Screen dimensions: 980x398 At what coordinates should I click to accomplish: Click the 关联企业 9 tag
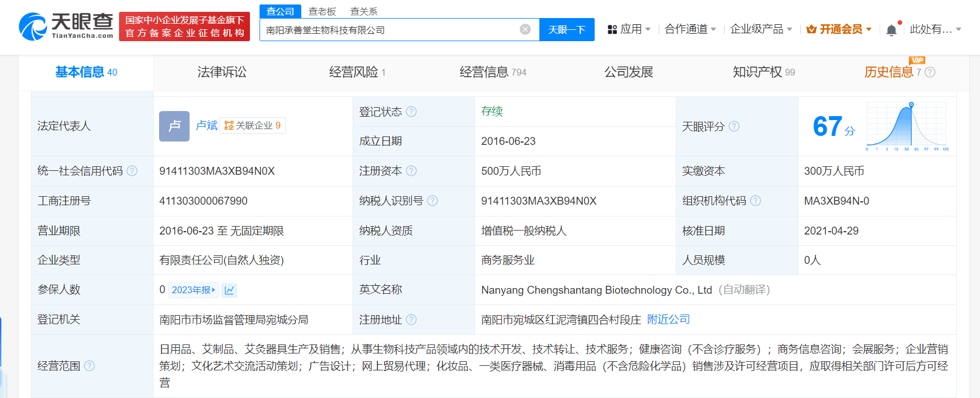(252, 125)
